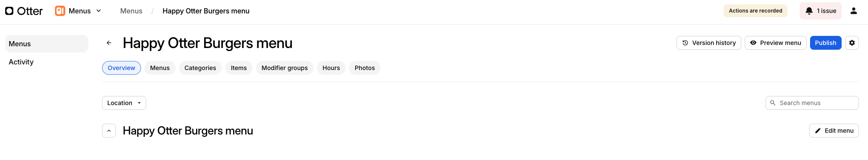The image size is (868, 160).
Task: Switch to the Categories tab
Action: pos(200,68)
